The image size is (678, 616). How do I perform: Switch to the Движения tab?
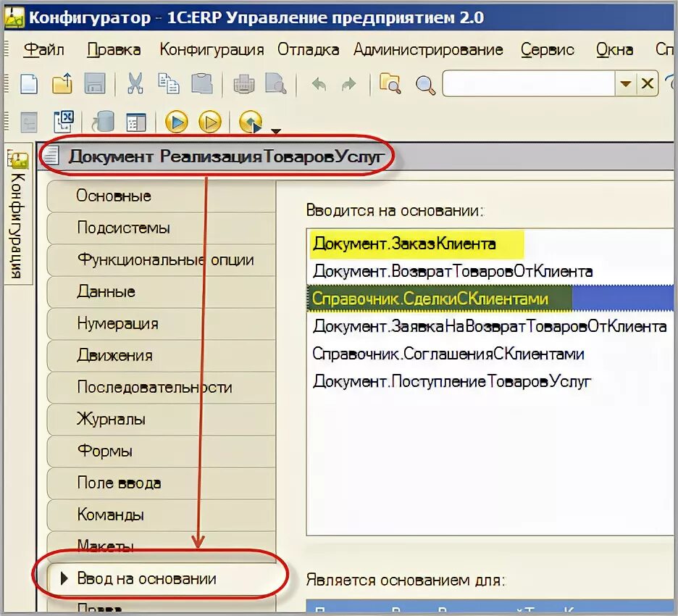[x=162, y=356]
